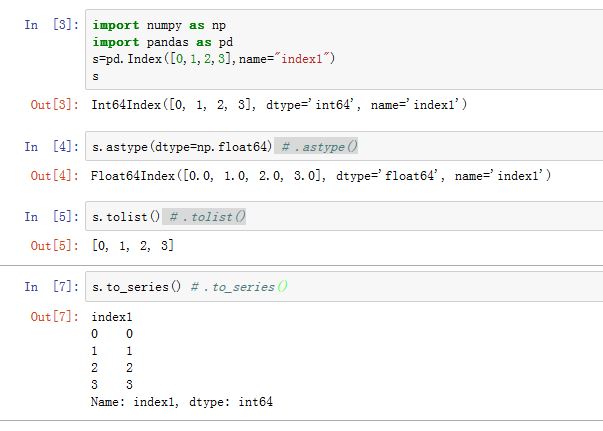Click the Out[4] prompt label
603x431 pixels.
pos(51,176)
